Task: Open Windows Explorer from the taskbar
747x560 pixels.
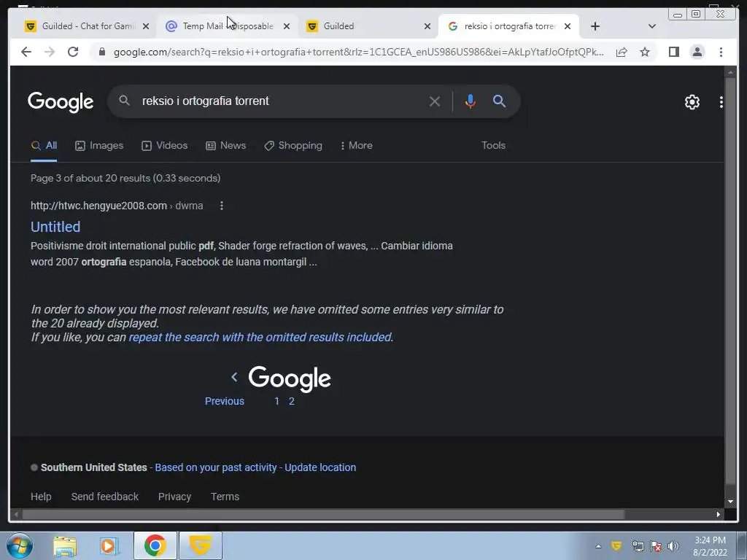Action: click(65, 545)
